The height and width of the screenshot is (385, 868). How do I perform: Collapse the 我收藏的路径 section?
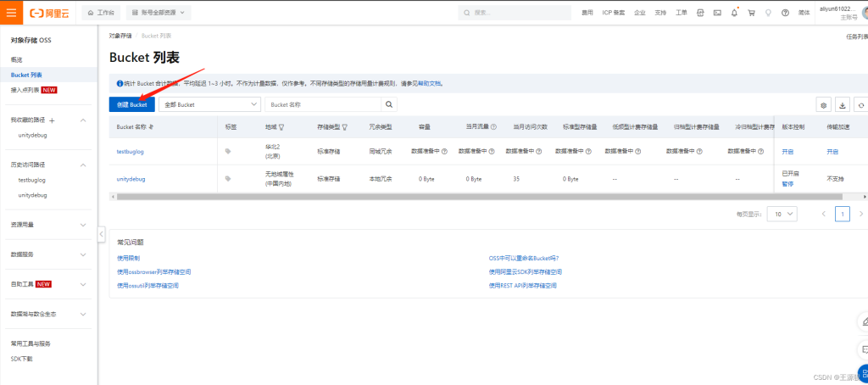83,120
